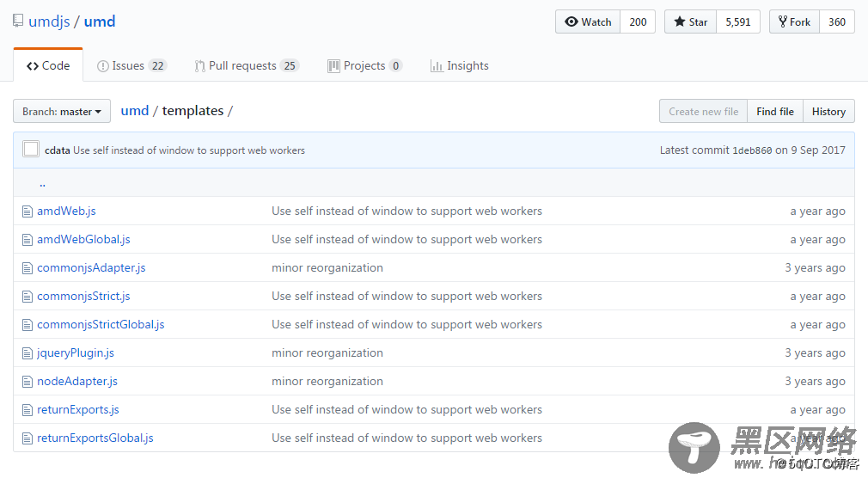Click the Pull requests count badge 25
868x478 pixels.
290,66
